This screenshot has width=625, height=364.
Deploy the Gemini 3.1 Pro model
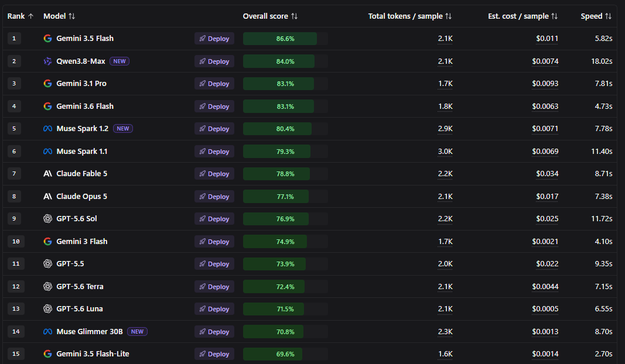point(214,84)
